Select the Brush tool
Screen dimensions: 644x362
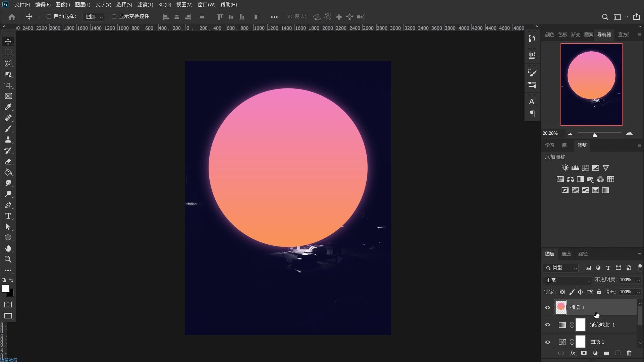pos(8,129)
